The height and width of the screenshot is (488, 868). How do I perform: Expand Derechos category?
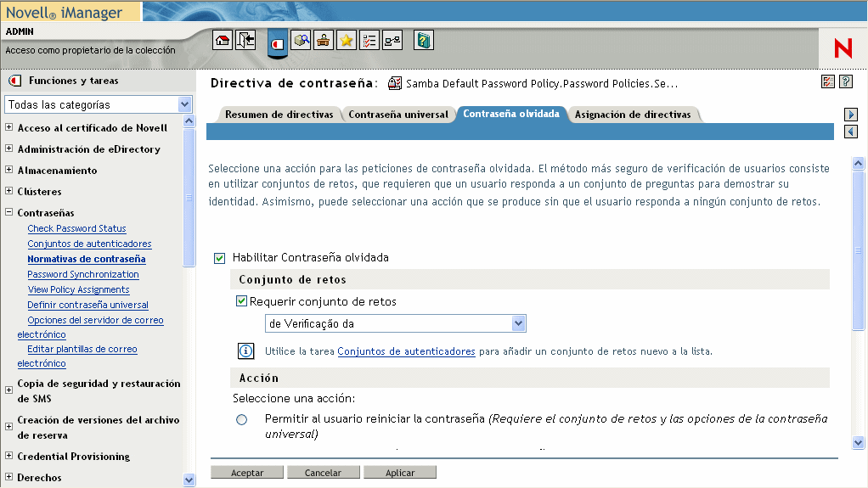click(x=8, y=476)
